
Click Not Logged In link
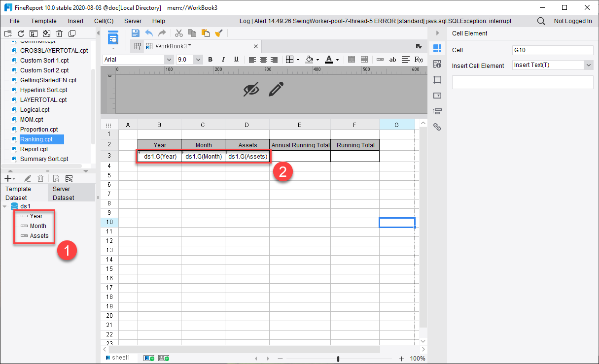coord(573,21)
